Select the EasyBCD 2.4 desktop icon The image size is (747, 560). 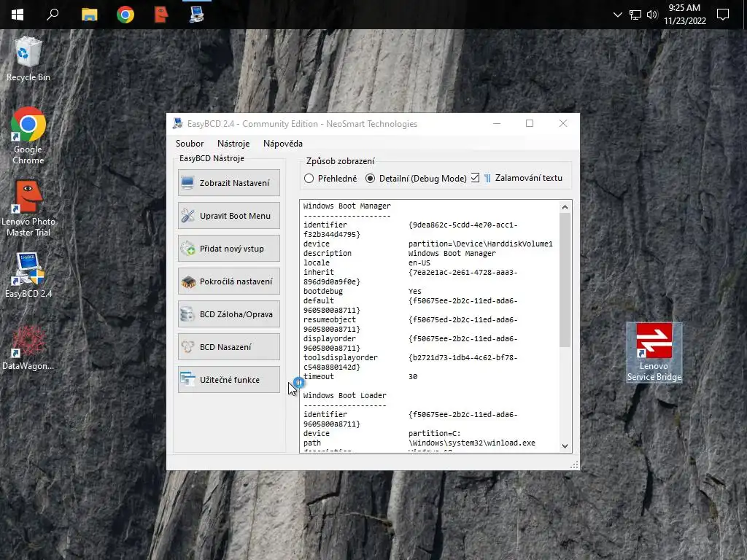28,276
